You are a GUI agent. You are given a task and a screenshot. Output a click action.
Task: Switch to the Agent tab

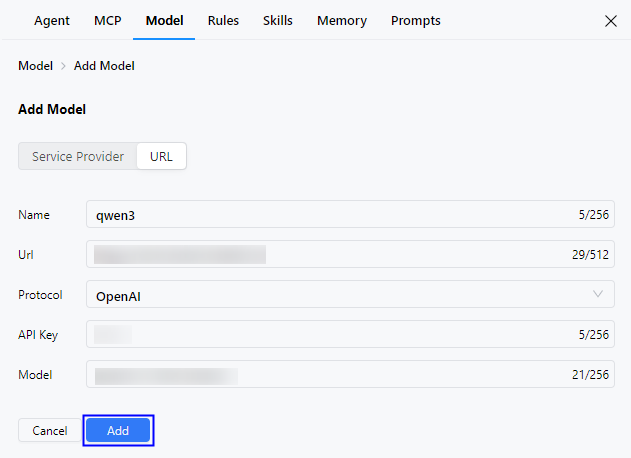coord(52,21)
